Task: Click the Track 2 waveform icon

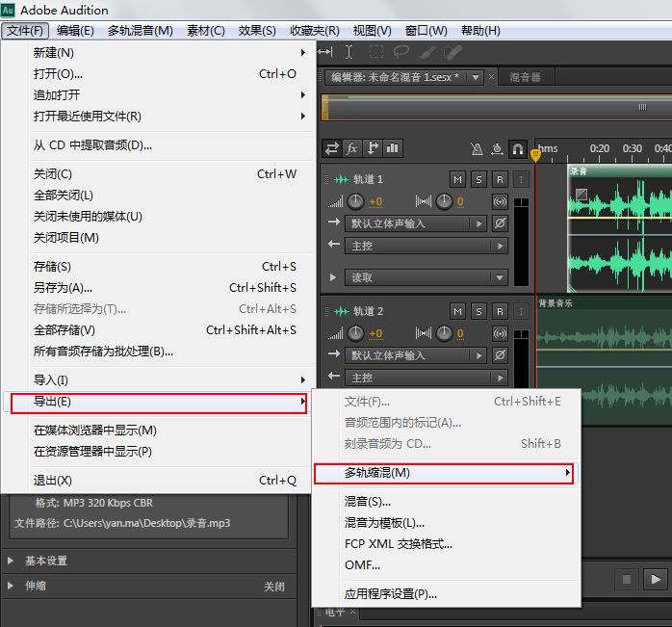Action: tap(342, 311)
